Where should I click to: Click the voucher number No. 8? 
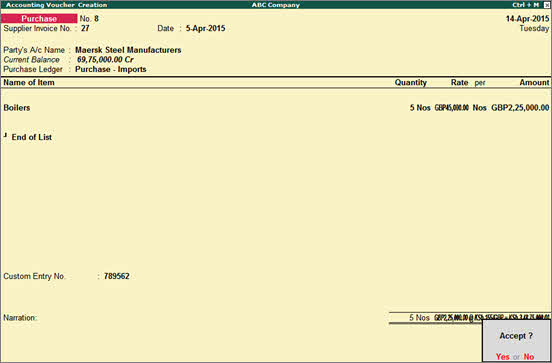click(x=89, y=19)
